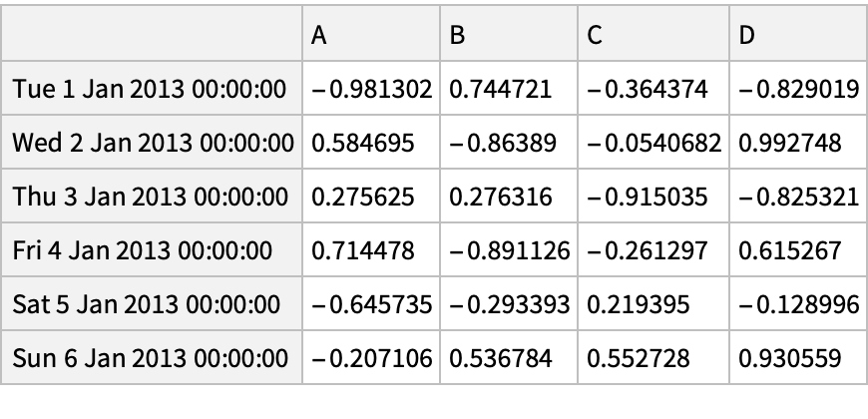The image size is (868, 419).
Task: Select row header Sun 6 Jan 2013
Action: click(x=152, y=357)
